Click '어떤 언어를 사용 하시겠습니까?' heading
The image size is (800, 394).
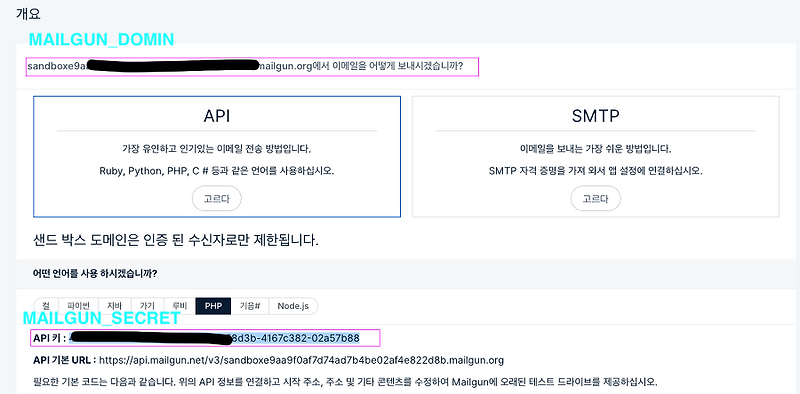pos(94,274)
